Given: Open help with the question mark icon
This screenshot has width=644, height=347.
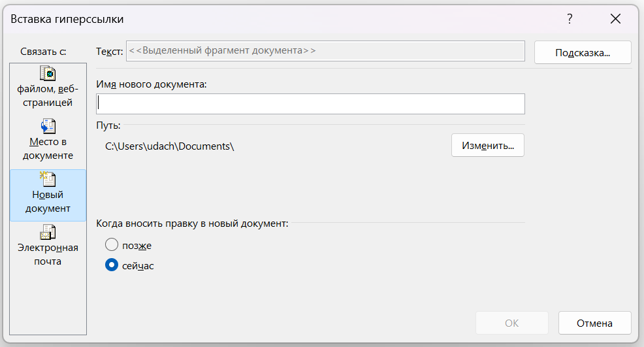Looking at the screenshot, I should tap(570, 19).
